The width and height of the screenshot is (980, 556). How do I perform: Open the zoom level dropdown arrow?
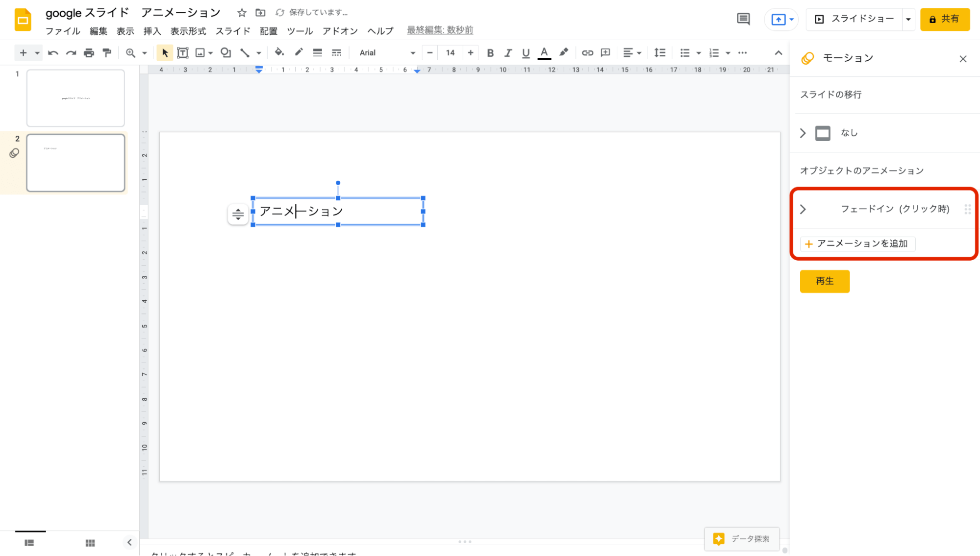tap(145, 53)
